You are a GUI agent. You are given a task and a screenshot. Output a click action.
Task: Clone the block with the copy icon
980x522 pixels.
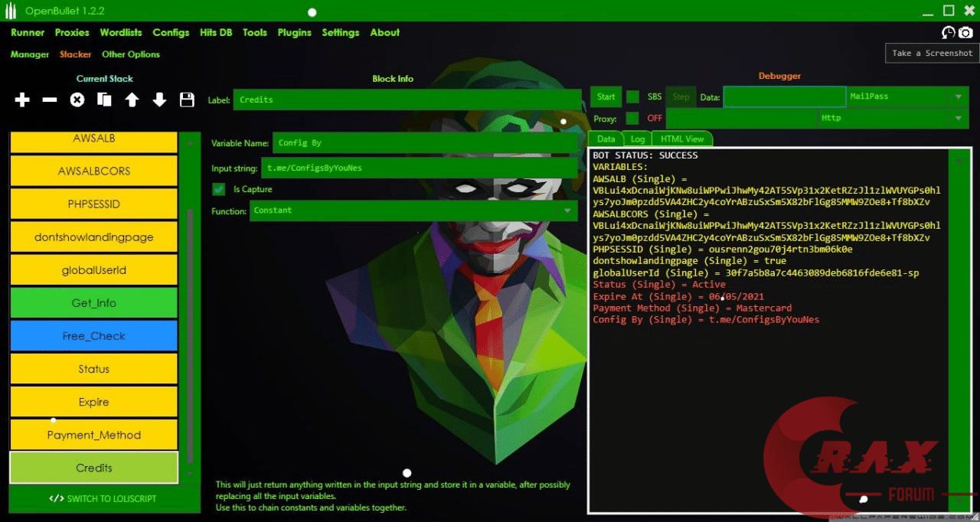[x=105, y=100]
